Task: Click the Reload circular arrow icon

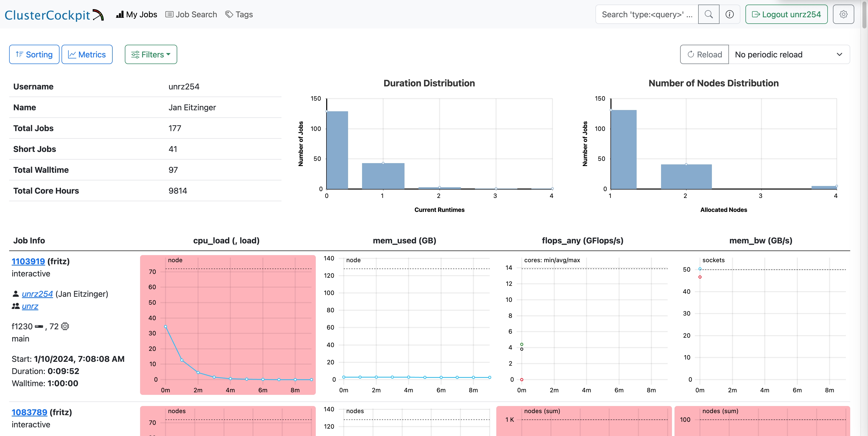Action: (691, 54)
